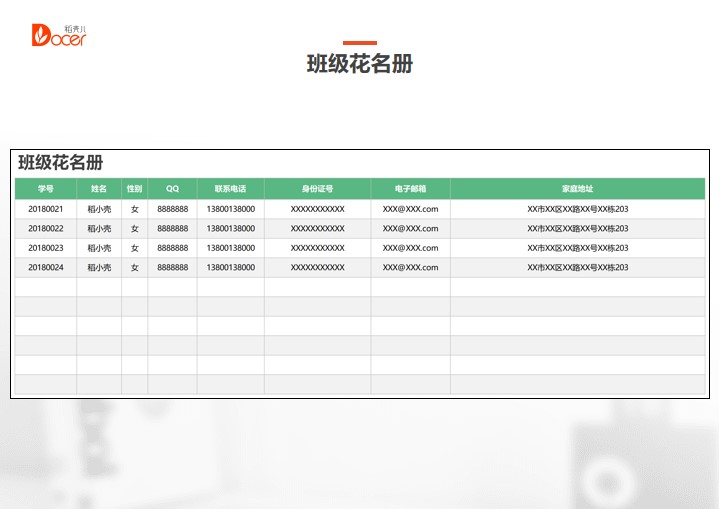This screenshot has width=720, height=509.
Task: Click the student ID cell 20180021
Action: coord(46,209)
